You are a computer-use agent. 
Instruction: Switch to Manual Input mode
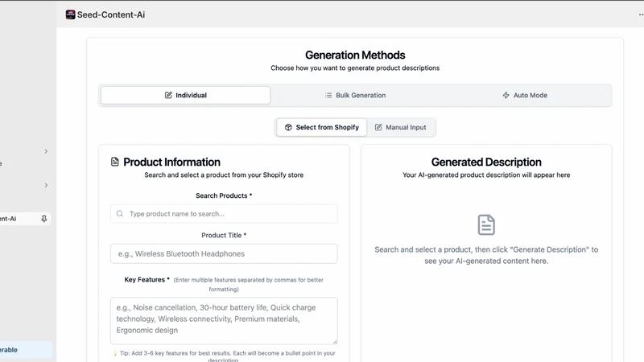[400, 127]
